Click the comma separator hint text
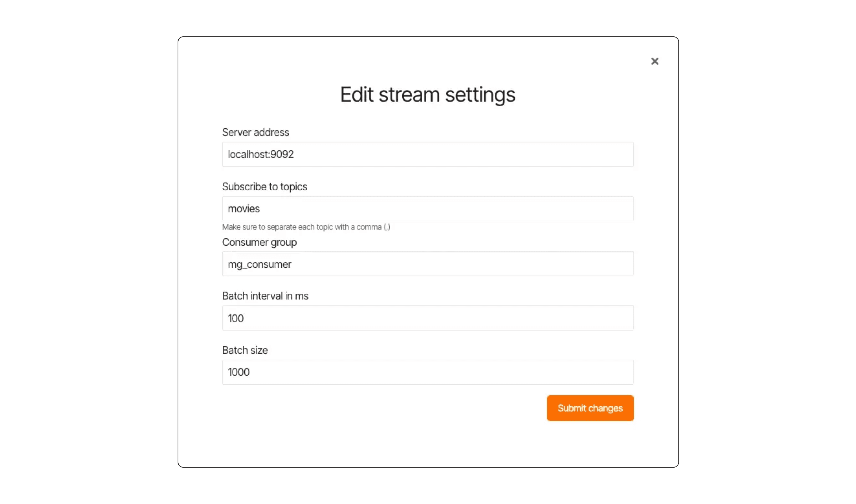The image size is (856, 504). click(306, 227)
